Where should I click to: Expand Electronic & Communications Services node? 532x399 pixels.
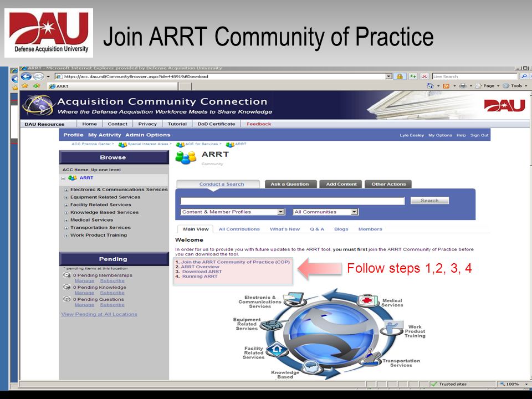coord(66,190)
